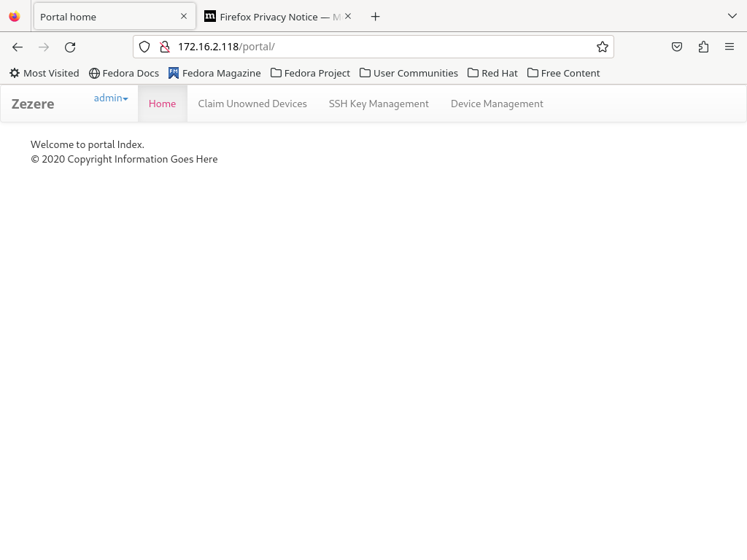Image resolution: width=747 pixels, height=560 pixels.
Task: Expand the Red Hat bookmark folder
Action: (492, 73)
